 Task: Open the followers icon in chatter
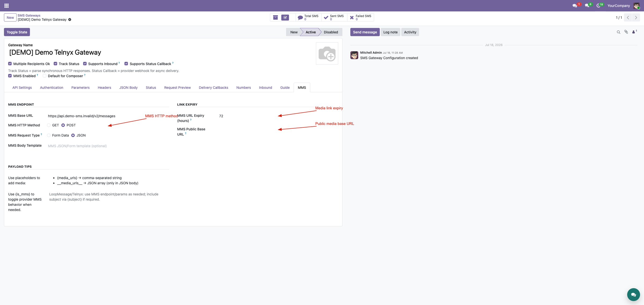[x=634, y=32]
